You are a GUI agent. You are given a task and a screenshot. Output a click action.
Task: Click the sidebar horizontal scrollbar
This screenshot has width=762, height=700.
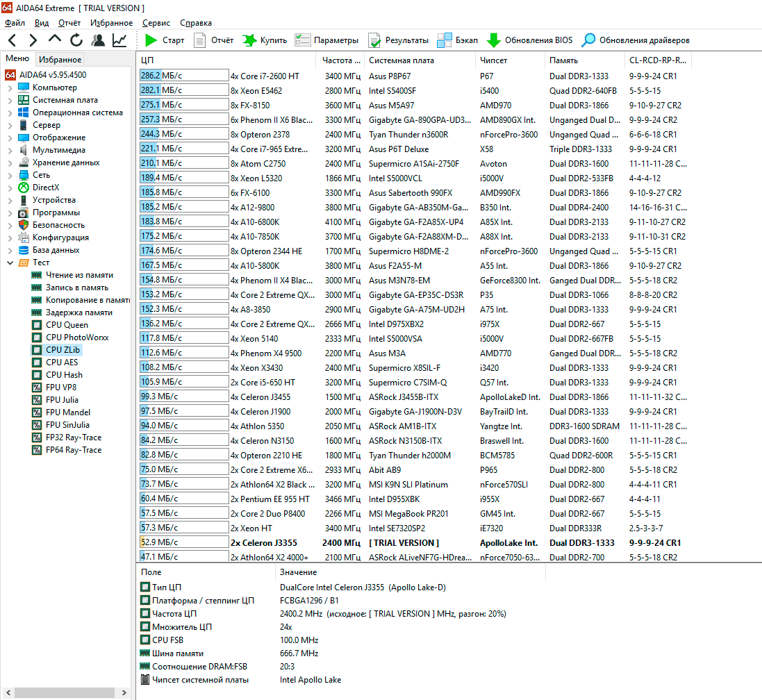coord(65,693)
